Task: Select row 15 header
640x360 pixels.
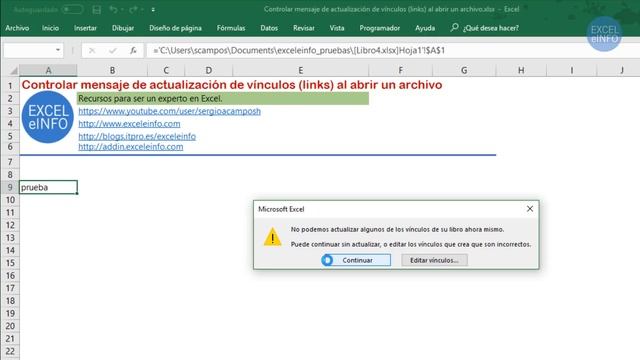Action: click(x=10, y=263)
